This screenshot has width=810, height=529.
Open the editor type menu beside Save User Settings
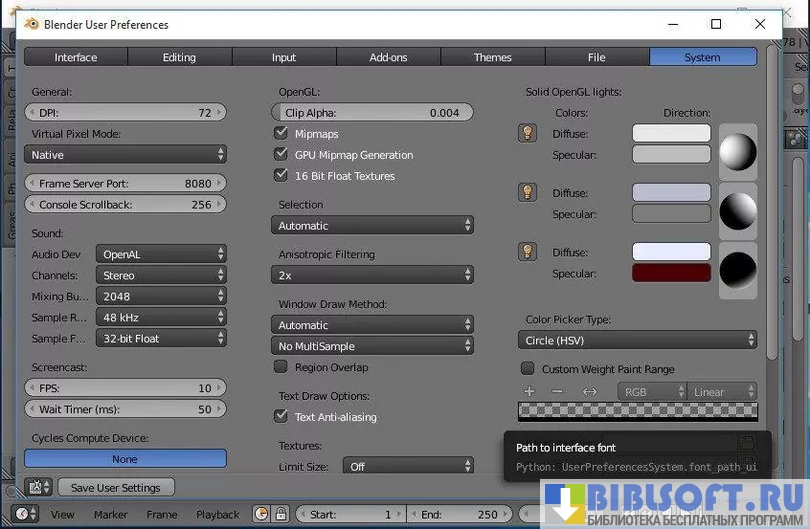click(38, 487)
